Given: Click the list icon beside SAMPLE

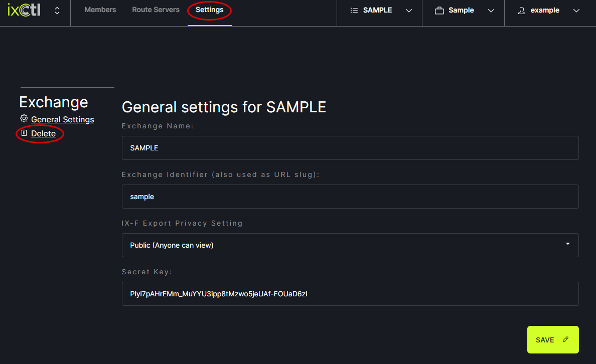Looking at the screenshot, I should (x=354, y=11).
